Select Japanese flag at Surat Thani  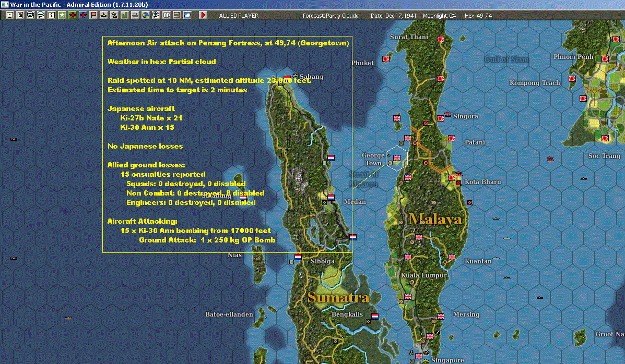pyautogui.click(x=441, y=39)
